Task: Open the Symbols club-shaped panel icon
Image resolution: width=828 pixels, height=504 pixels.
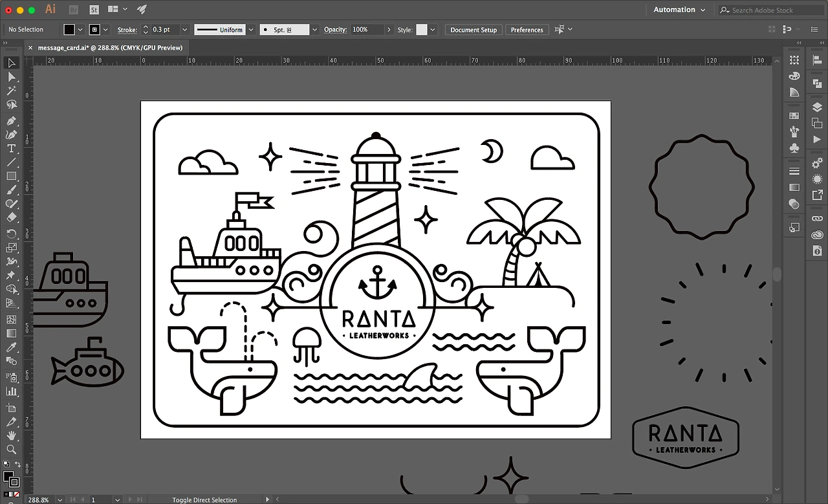Action: pyautogui.click(x=794, y=148)
